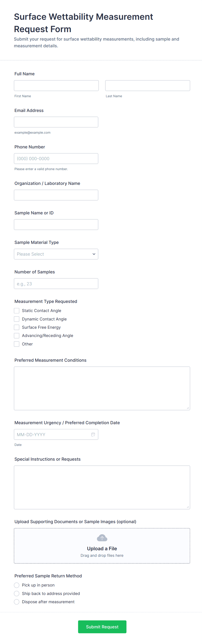202x644 pixels.
Task: Focus the Organization / Laboratory Name field
Action: (56, 195)
